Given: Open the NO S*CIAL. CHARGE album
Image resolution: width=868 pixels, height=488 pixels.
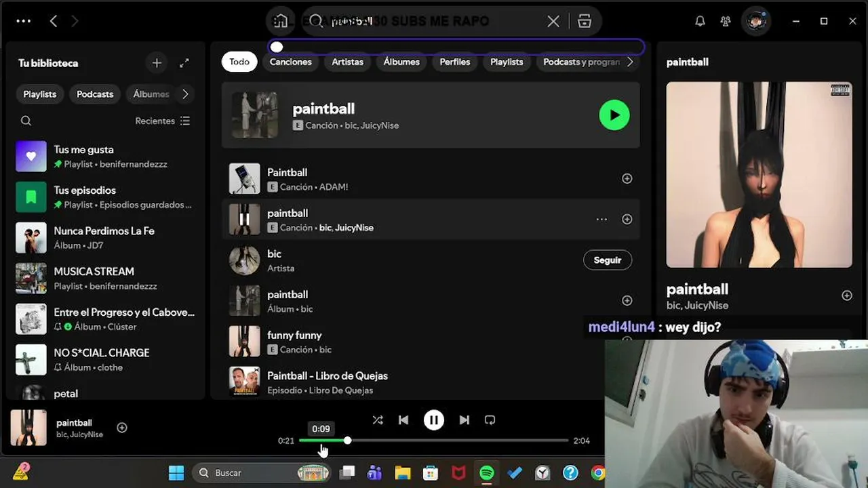Looking at the screenshot, I should tap(105, 360).
